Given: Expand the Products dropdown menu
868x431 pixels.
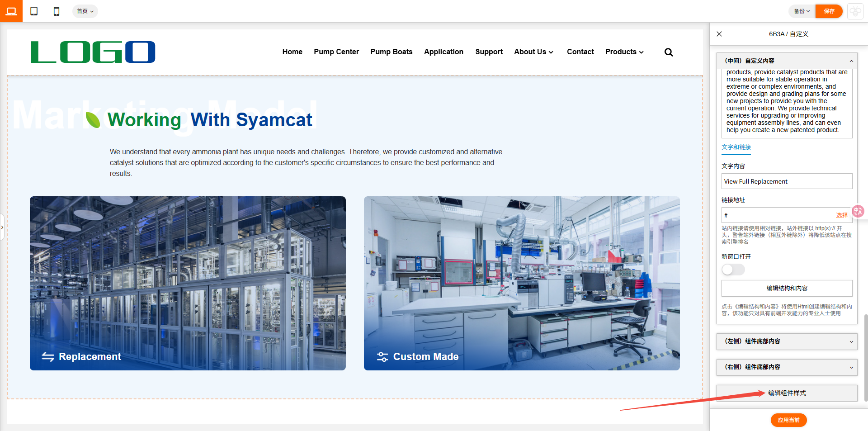Looking at the screenshot, I should [624, 52].
